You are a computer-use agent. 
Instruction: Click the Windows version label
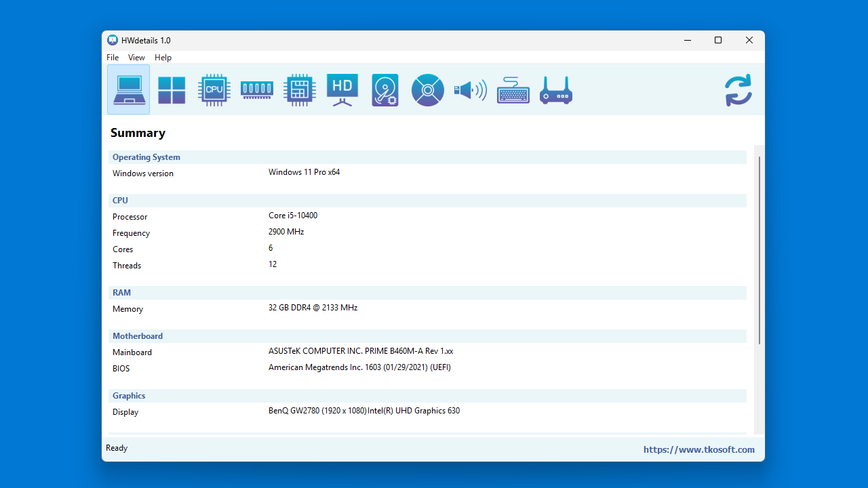tap(143, 174)
